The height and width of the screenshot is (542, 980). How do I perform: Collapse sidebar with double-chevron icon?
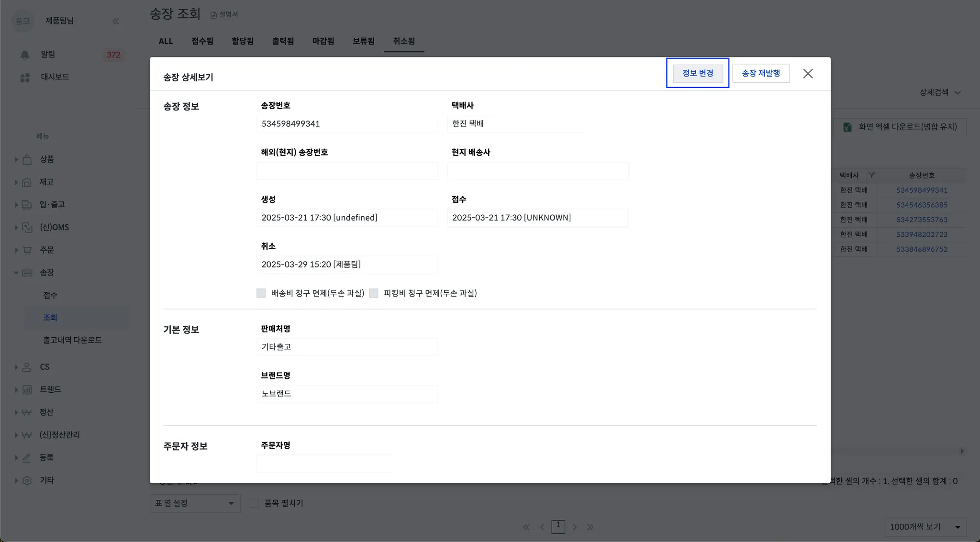pyautogui.click(x=115, y=21)
